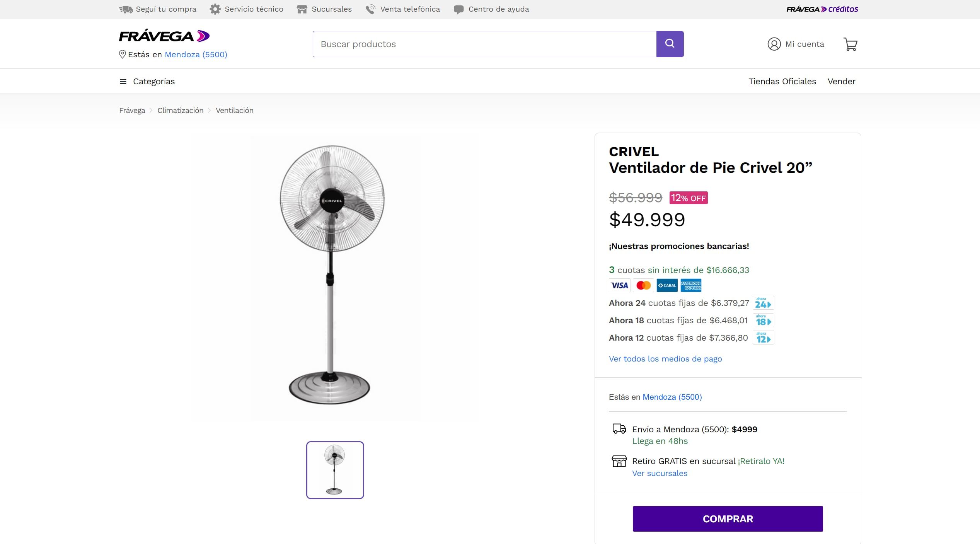The width and height of the screenshot is (980, 544).
Task: Open Ver todos los medios de pago link
Action: 665,358
